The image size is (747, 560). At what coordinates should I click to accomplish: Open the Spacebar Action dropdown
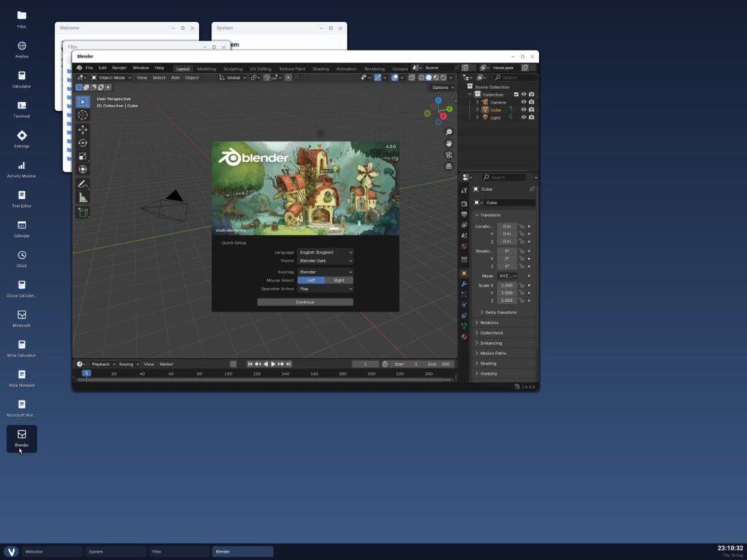[325, 289]
